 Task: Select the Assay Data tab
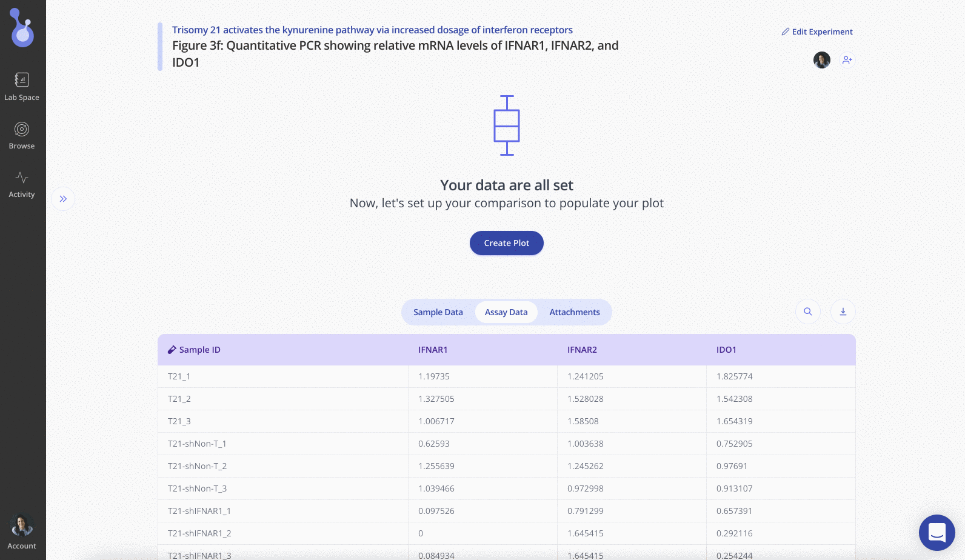click(506, 312)
